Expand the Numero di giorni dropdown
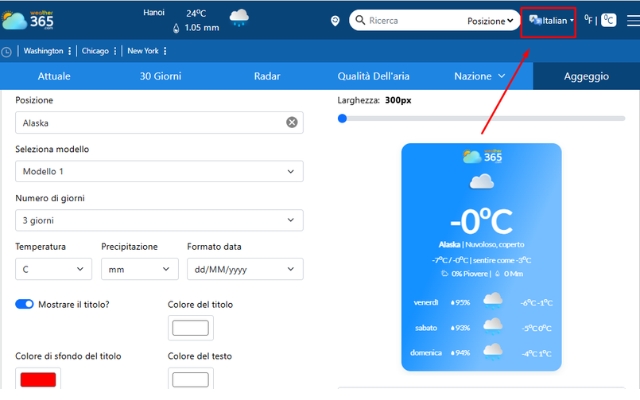Viewport: 640px width, 400px height. click(159, 220)
